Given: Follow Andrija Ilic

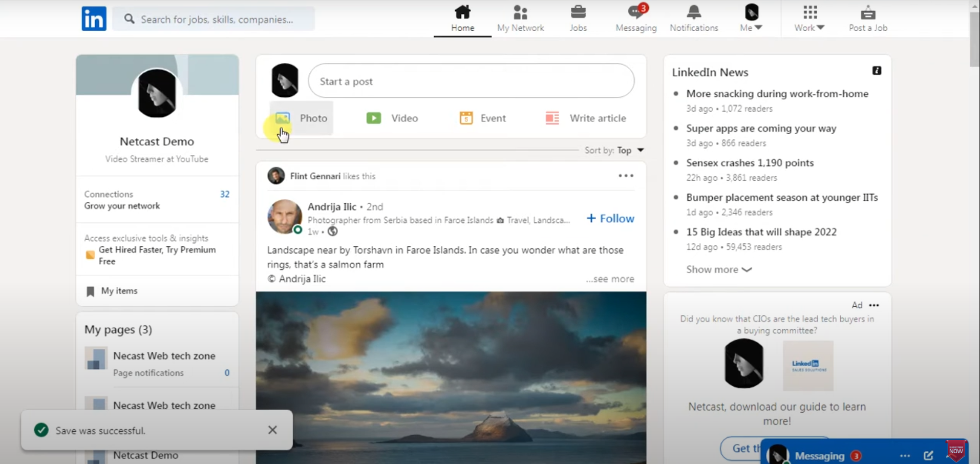Looking at the screenshot, I should 610,219.
